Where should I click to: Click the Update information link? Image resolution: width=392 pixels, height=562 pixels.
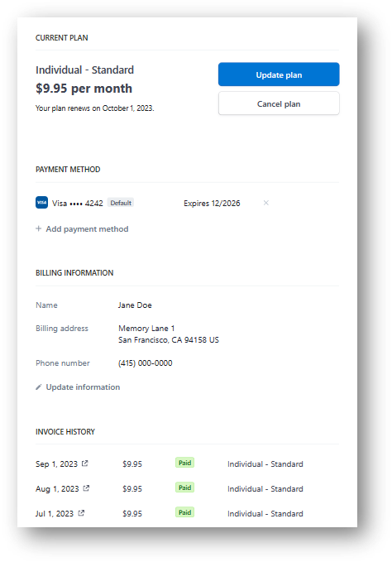pyautogui.click(x=83, y=387)
